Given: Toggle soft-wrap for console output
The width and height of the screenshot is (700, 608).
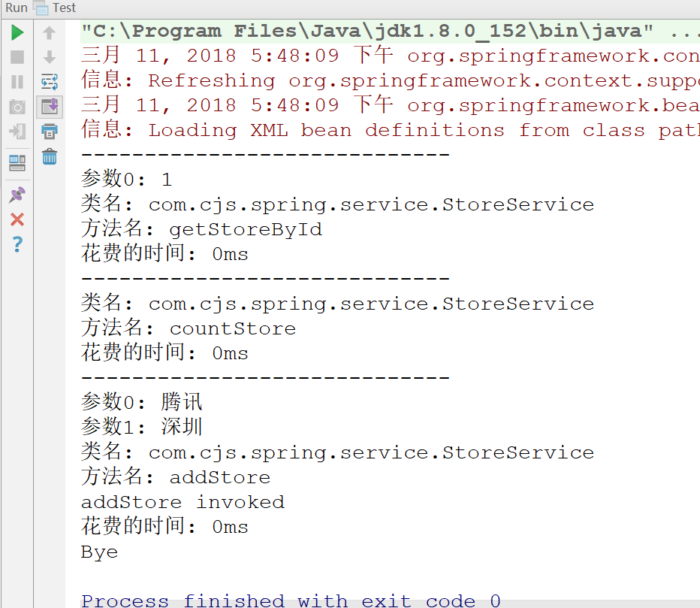Looking at the screenshot, I should 50,82.
